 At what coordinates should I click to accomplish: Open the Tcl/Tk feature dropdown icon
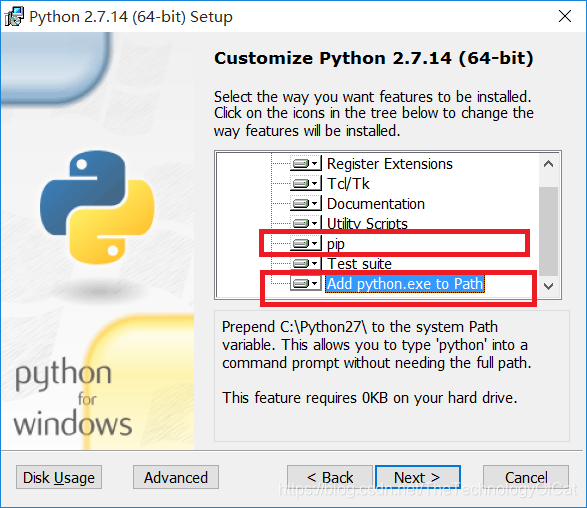pos(306,183)
